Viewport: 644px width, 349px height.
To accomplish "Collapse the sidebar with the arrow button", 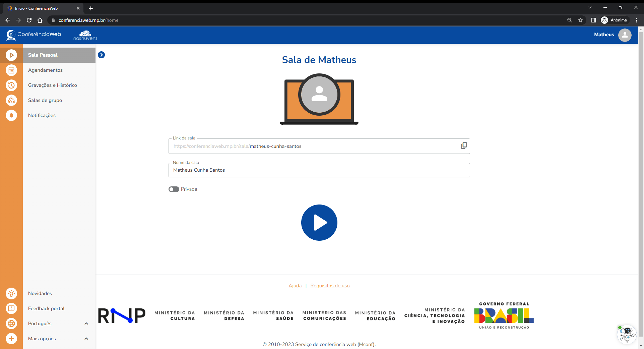I will click(x=101, y=55).
